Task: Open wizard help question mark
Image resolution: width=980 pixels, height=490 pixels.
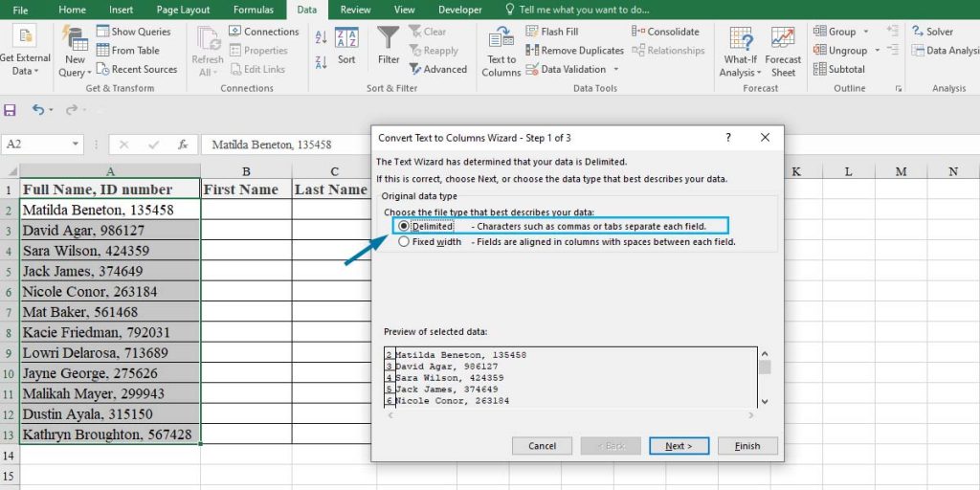Action: coord(728,138)
